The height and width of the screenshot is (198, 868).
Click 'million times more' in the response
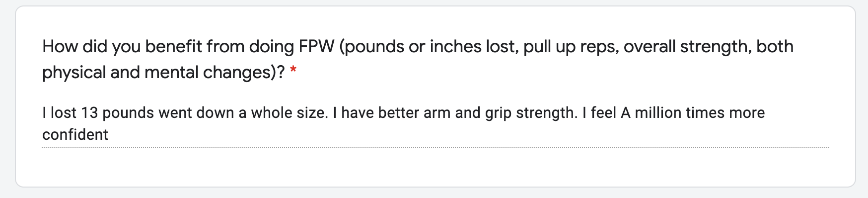point(700,113)
